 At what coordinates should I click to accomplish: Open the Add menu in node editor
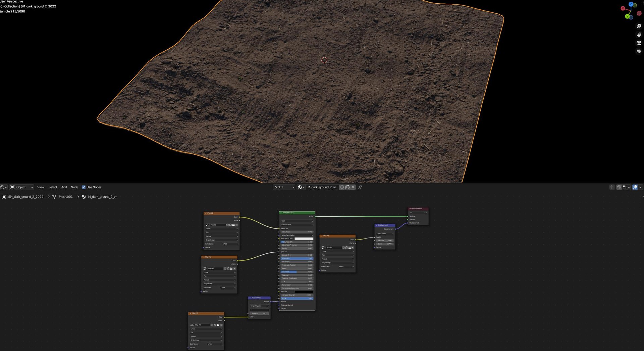tap(64, 187)
